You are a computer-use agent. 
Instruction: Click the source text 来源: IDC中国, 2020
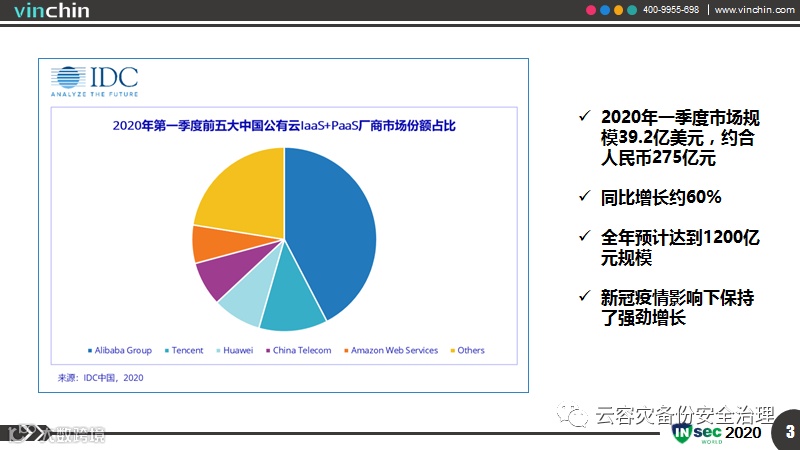[101, 378]
